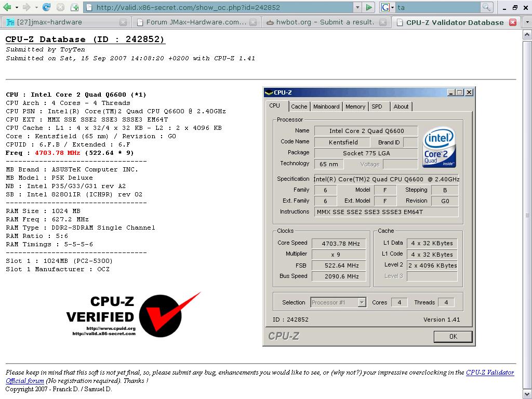Reload the page with the refresh icon
The height and width of the screenshot is (399, 532).
click(46, 7)
